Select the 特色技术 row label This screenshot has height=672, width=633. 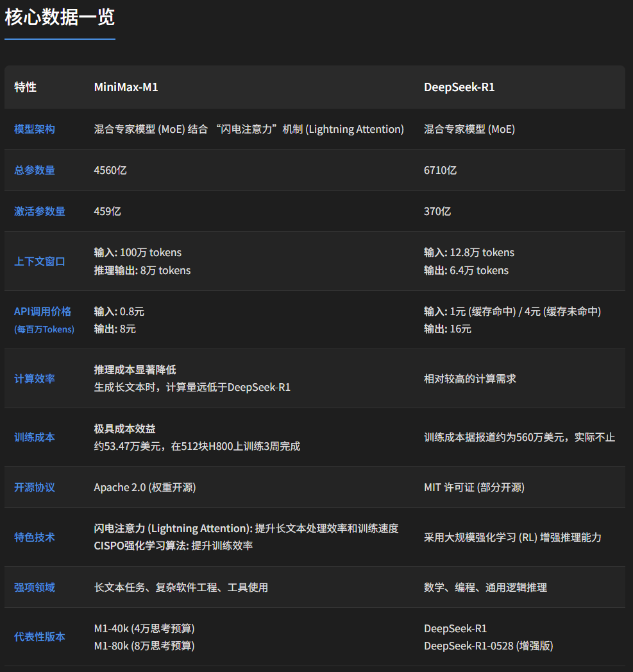(34, 537)
